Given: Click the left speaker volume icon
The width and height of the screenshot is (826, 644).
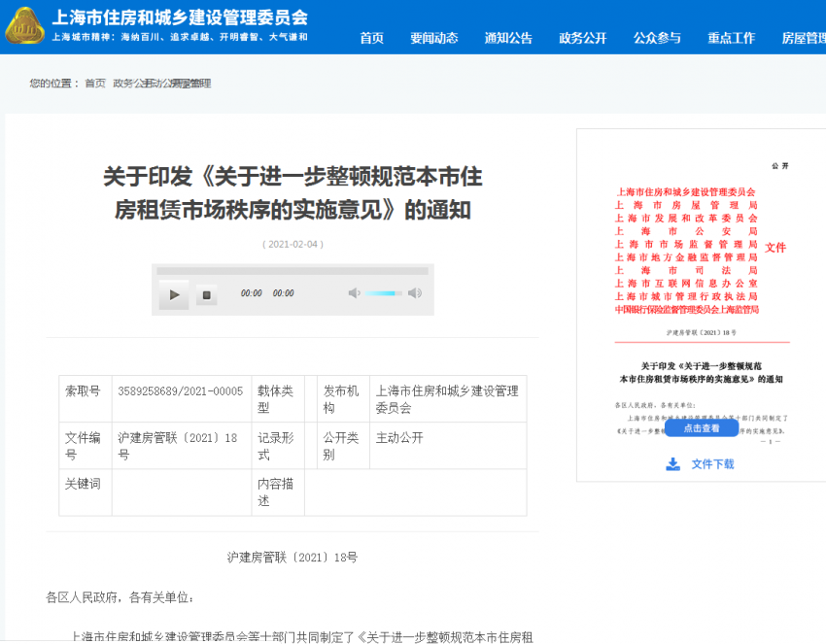Looking at the screenshot, I should click(354, 291).
